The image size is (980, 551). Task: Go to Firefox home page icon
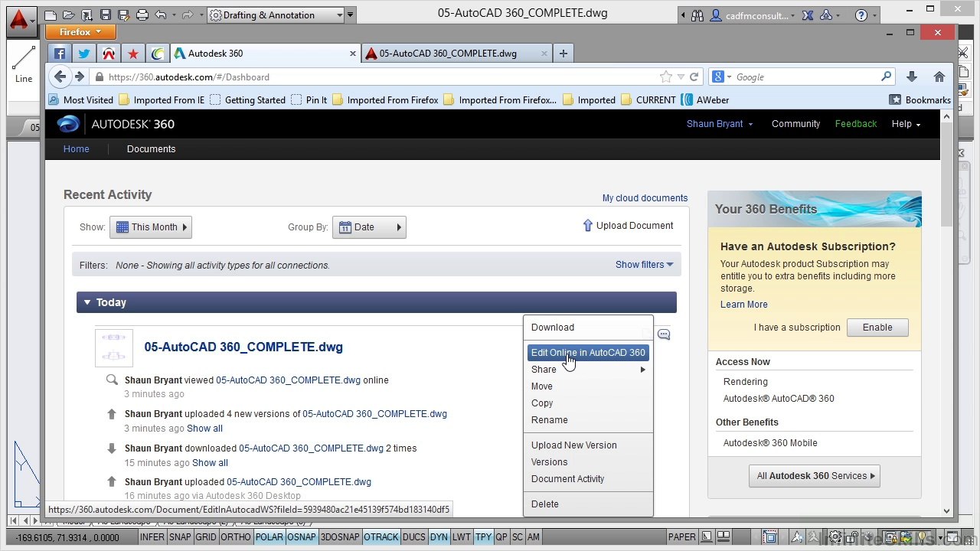point(939,77)
